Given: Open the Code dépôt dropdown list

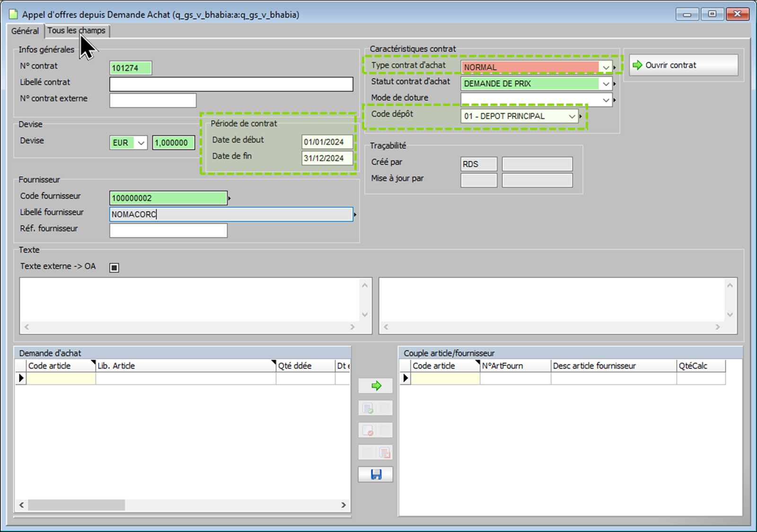Looking at the screenshot, I should [572, 116].
